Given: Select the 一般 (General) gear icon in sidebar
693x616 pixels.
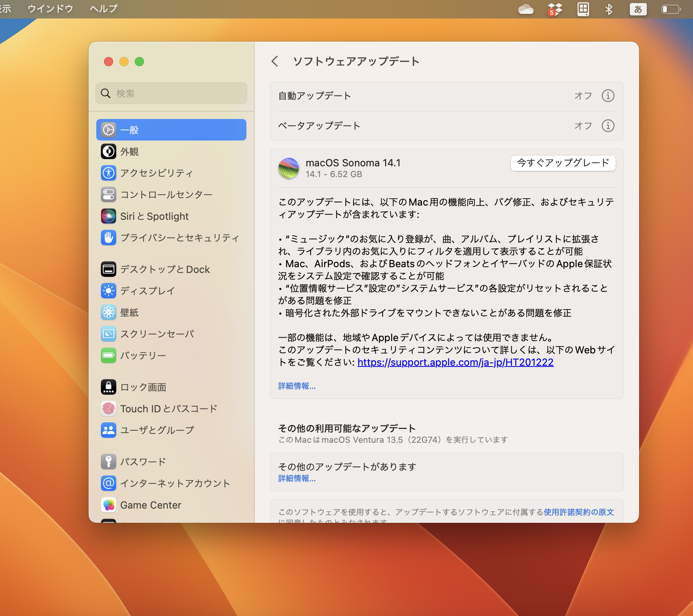Looking at the screenshot, I should (x=109, y=130).
